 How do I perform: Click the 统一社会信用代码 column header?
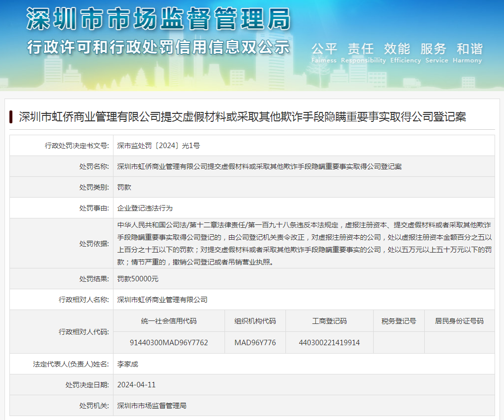click(169, 321)
